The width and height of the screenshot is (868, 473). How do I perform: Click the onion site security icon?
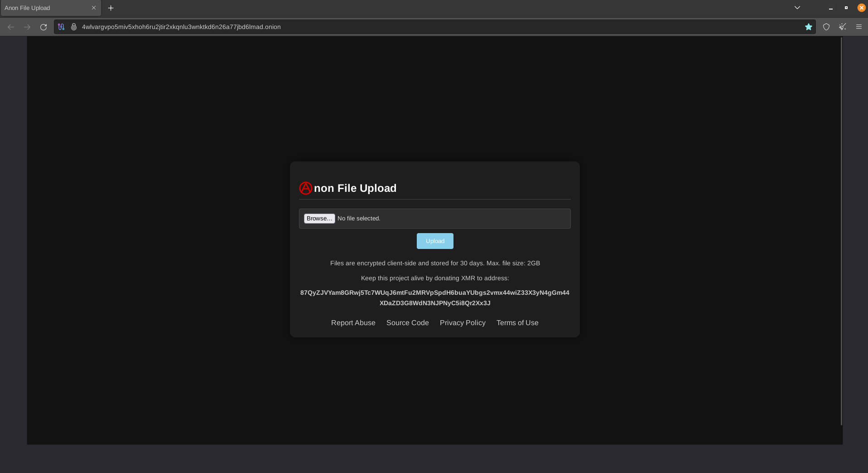tap(74, 27)
